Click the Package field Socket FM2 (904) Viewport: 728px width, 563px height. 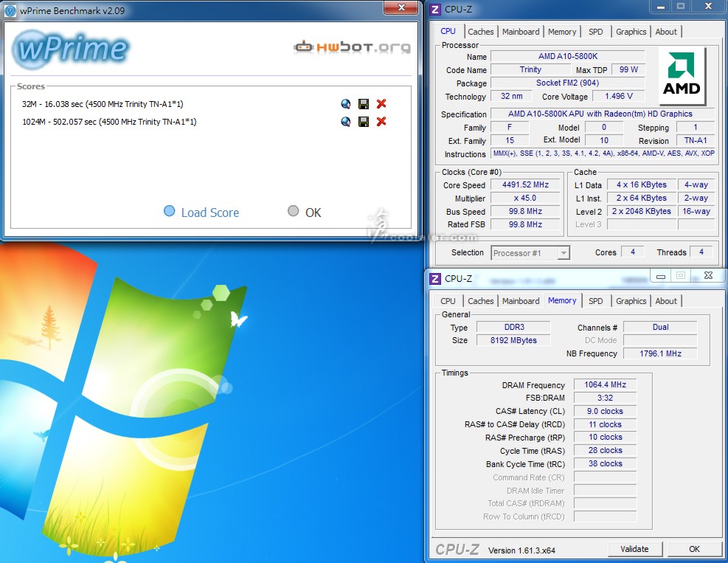[568, 83]
